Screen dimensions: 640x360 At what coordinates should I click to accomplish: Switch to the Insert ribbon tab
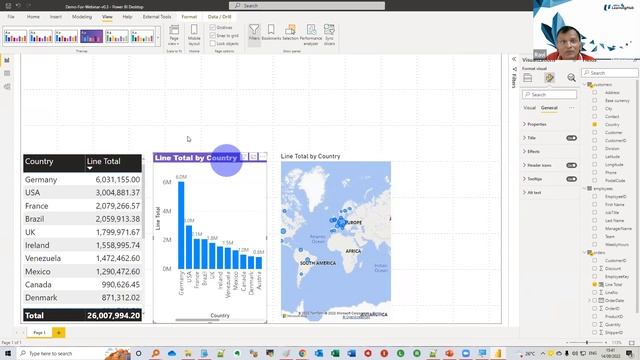[56, 17]
